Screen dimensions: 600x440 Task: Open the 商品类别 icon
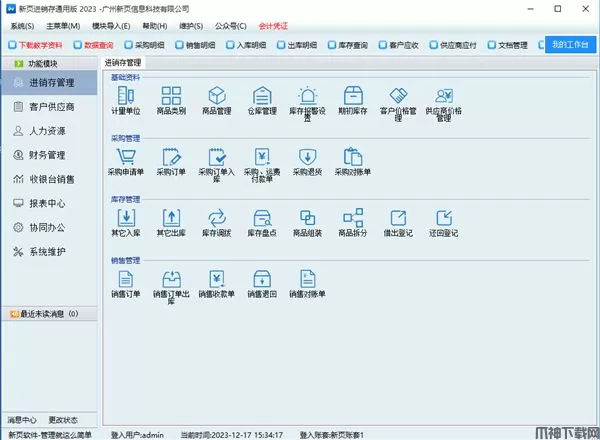(x=171, y=95)
